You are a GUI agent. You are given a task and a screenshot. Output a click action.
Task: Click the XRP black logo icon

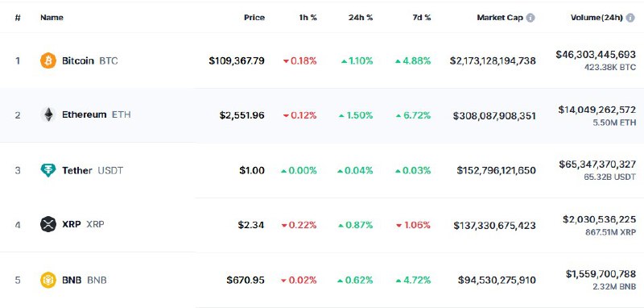click(x=48, y=224)
